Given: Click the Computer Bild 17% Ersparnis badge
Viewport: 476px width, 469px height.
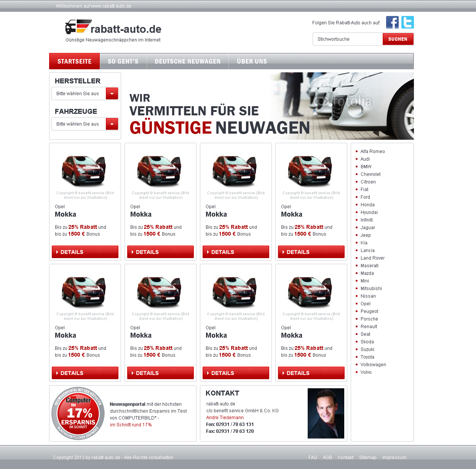Looking at the screenshot, I should [78, 413].
